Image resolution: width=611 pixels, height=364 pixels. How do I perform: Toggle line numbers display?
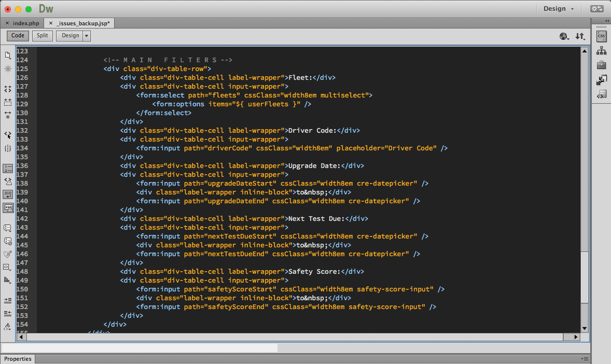8,169
